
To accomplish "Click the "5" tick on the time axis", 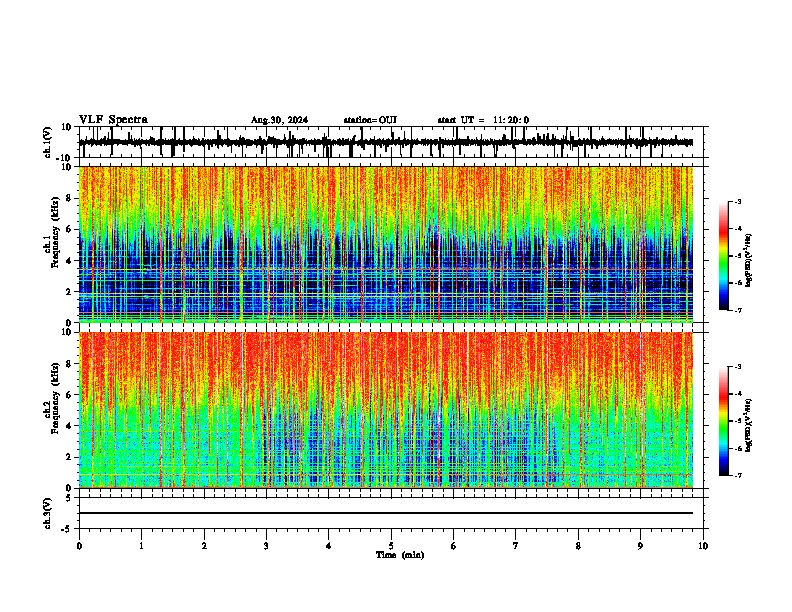I will coord(391,546).
